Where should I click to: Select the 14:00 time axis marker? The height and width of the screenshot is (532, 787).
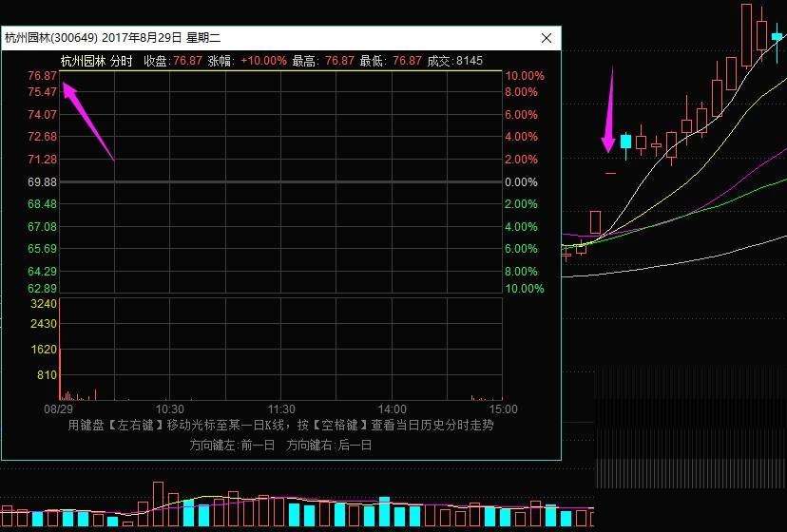(392, 409)
